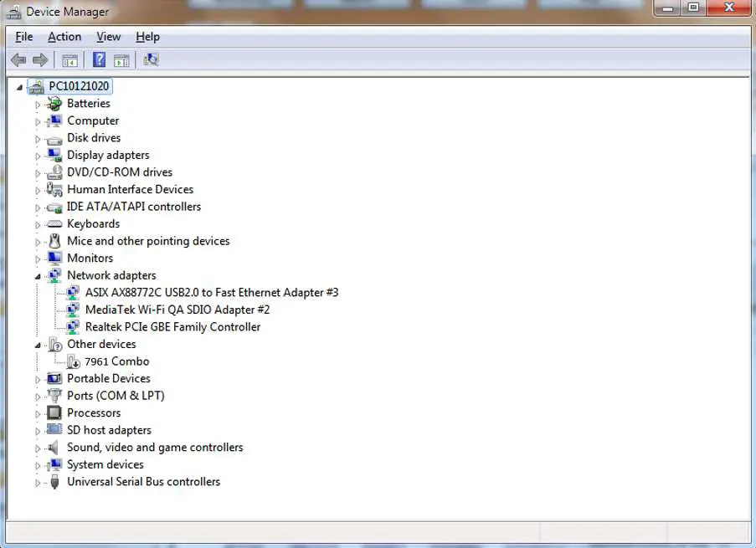Open the File menu
This screenshot has height=548, width=756.
[23, 36]
